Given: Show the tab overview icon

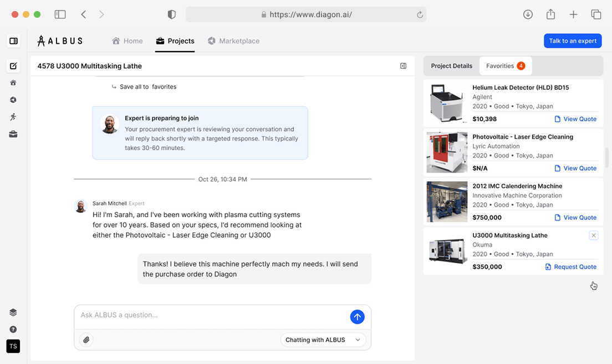Looking at the screenshot, I should [x=596, y=14].
